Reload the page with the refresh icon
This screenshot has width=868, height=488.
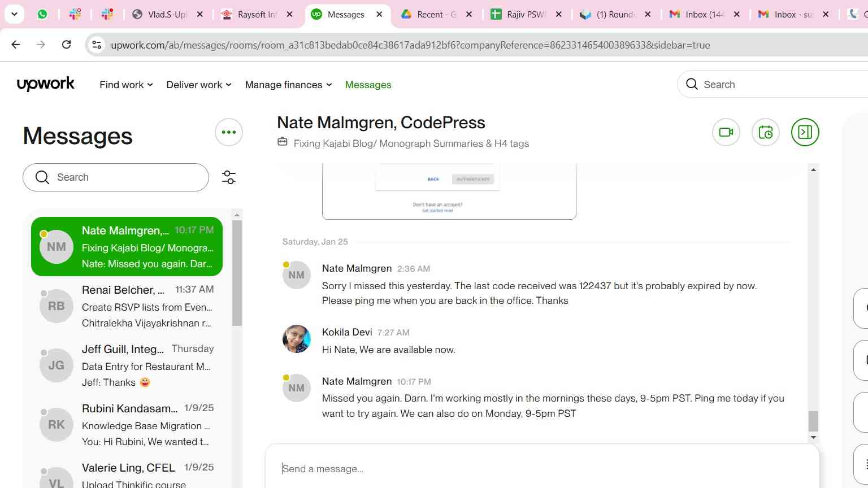pos(66,45)
